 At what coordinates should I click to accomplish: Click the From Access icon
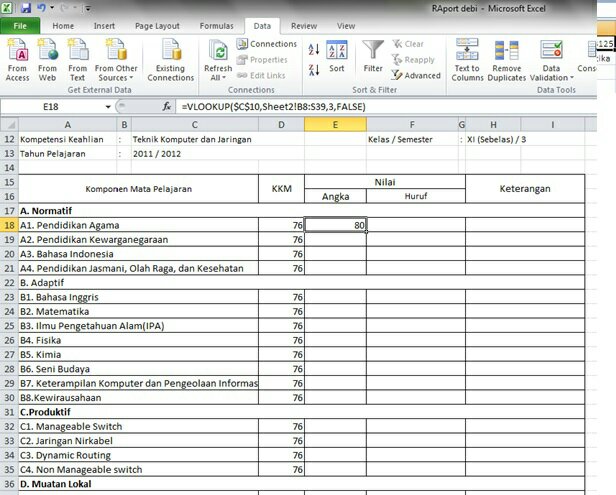tap(17, 59)
